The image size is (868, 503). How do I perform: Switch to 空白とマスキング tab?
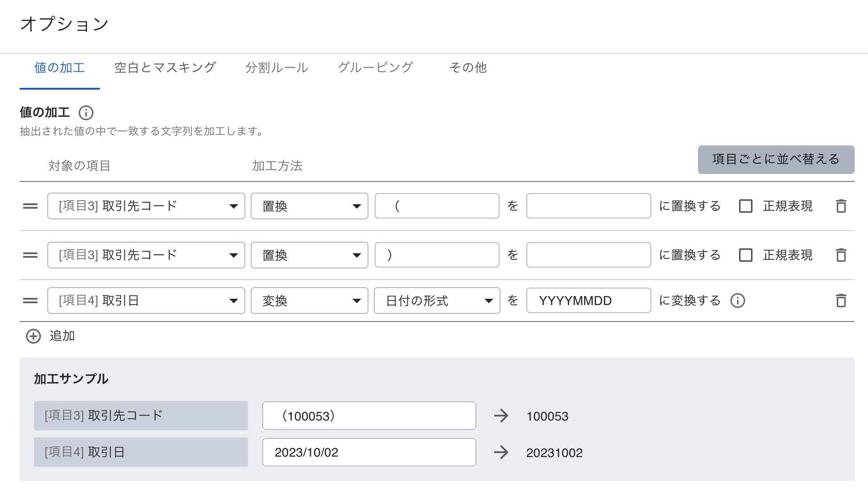click(x=165, y=68)
